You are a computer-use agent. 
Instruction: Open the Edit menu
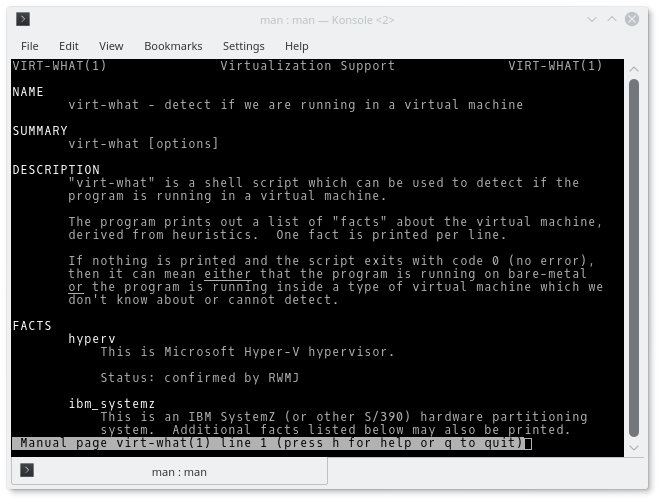(x=68, y=46)
